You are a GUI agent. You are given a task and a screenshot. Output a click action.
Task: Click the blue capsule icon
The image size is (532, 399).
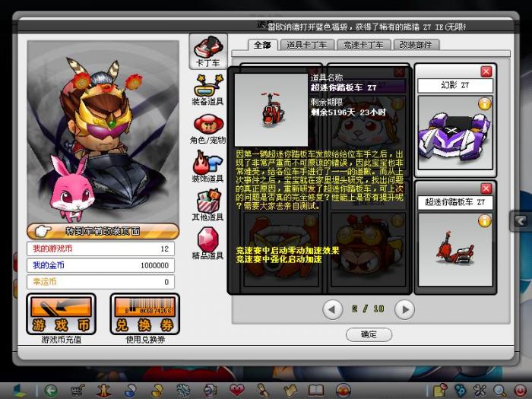coord(130,391)
